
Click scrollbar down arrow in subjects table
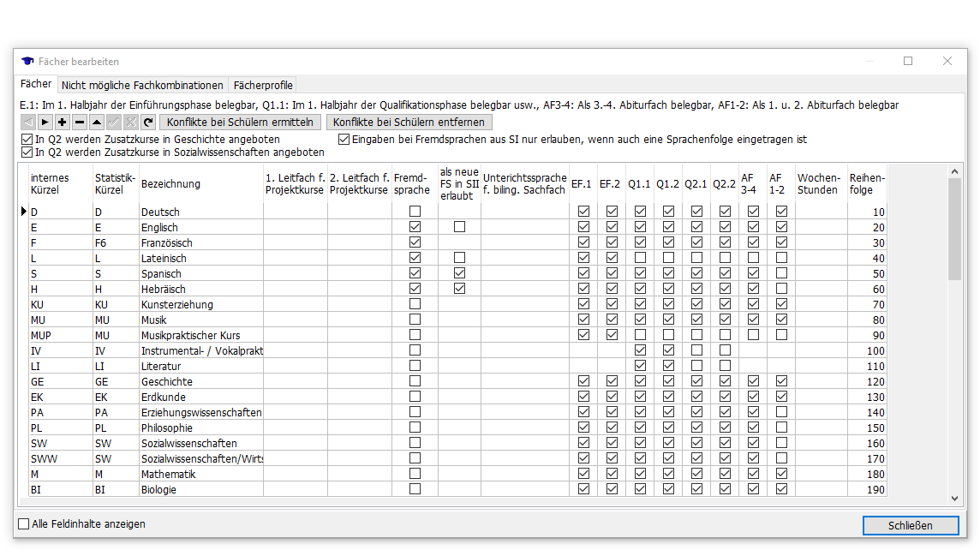click(954, 498)
